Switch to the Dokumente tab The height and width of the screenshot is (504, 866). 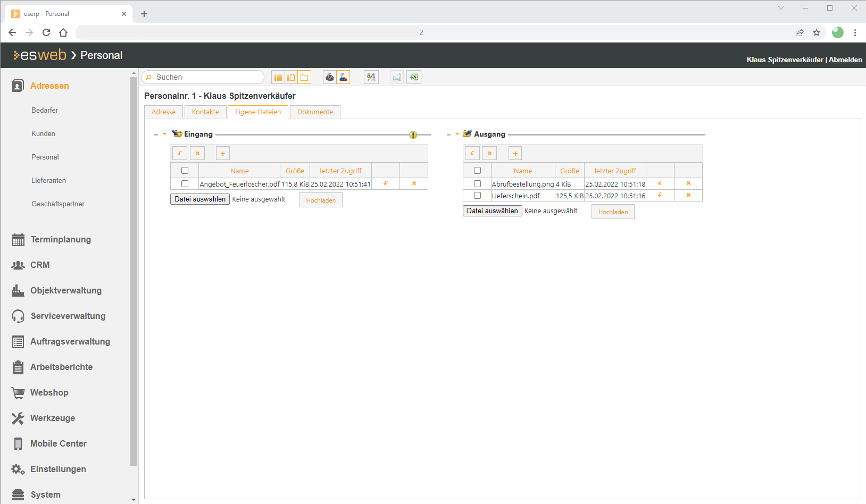coord(315,112)
